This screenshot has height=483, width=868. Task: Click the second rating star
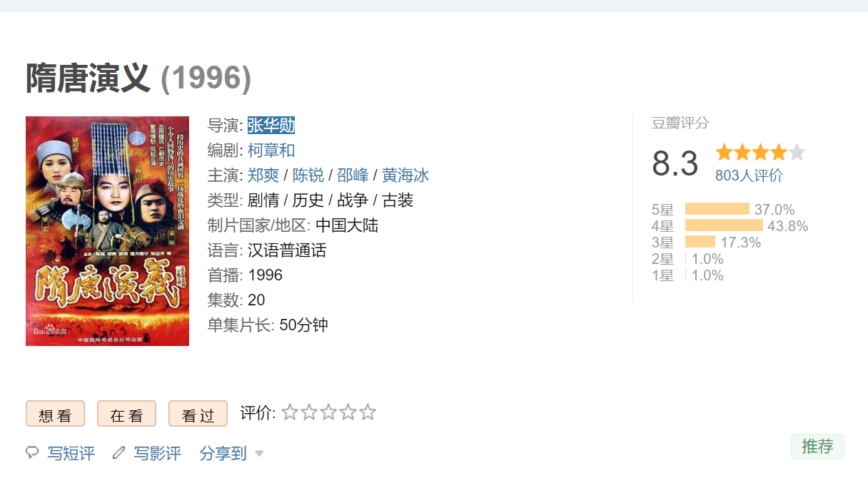pos(309,412)
